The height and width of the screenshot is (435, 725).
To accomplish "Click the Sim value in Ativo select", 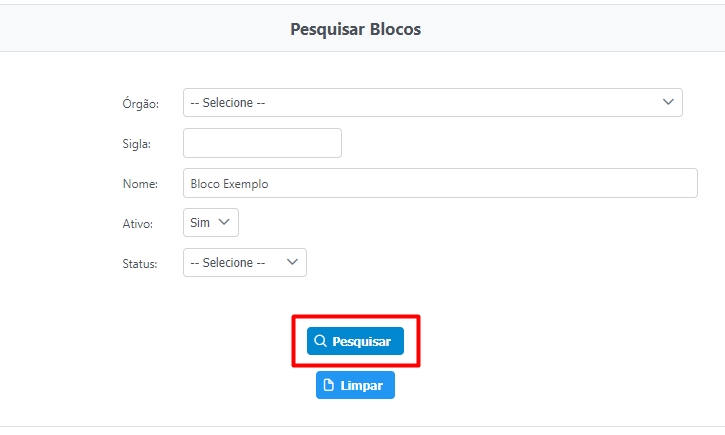I will coord(200,223).
